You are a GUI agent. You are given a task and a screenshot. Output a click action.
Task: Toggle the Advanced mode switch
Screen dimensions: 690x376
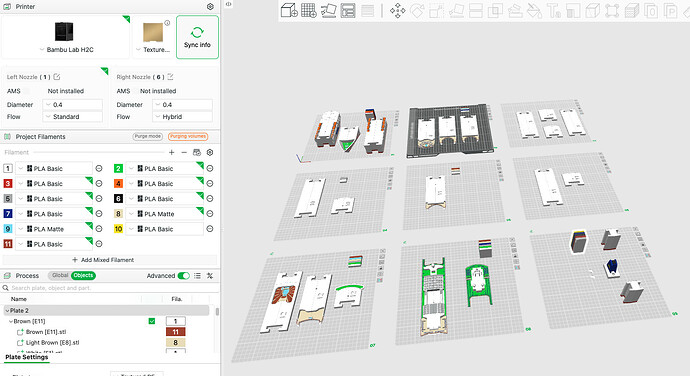(x=184, y=276)
